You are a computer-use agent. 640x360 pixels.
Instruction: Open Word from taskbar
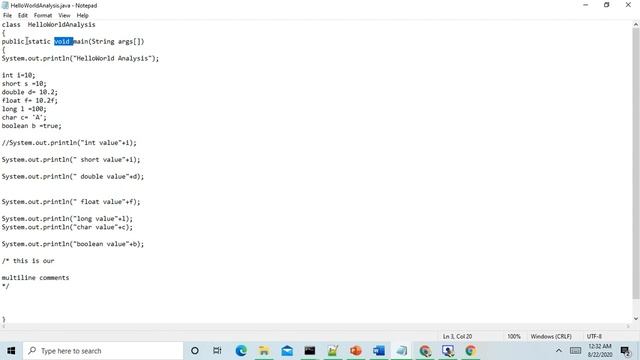[379, 351]
